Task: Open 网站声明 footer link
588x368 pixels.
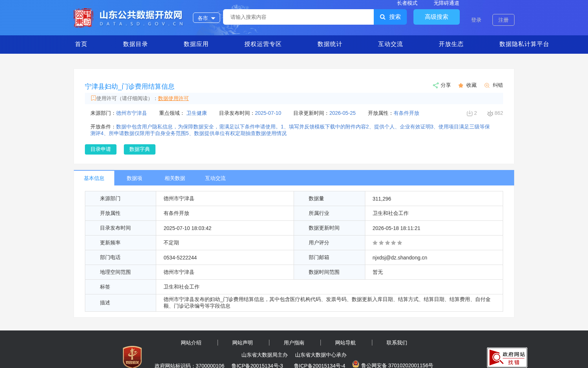Action: (x=243, y=343)
